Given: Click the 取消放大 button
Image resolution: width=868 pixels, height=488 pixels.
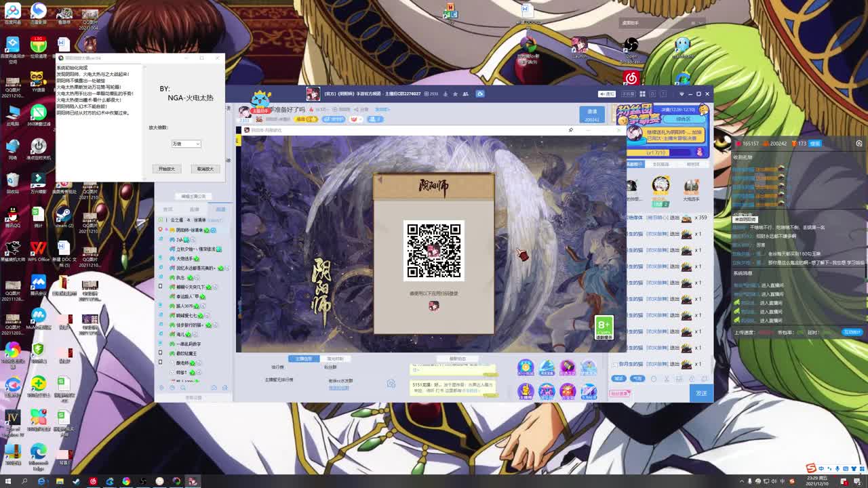Looking at the screenshot, I should pos(205,169).
